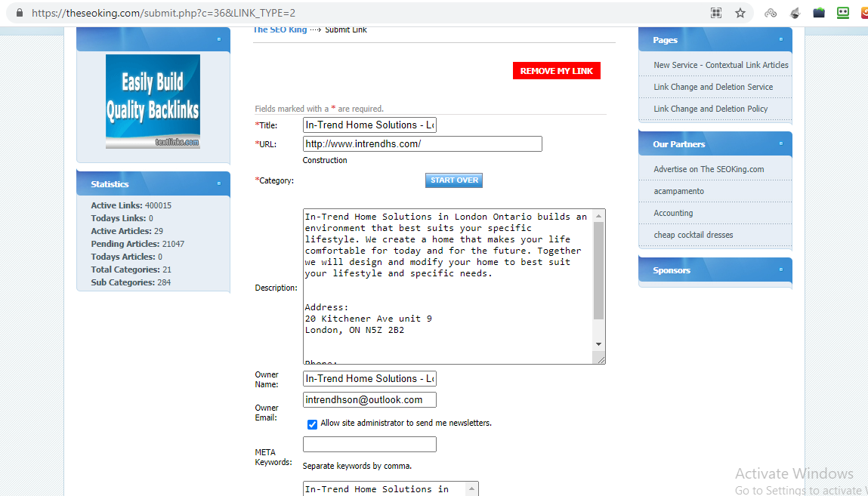Focus the Owner Email input field
This screenshot has height=496, width=868.
click(369, 400)
